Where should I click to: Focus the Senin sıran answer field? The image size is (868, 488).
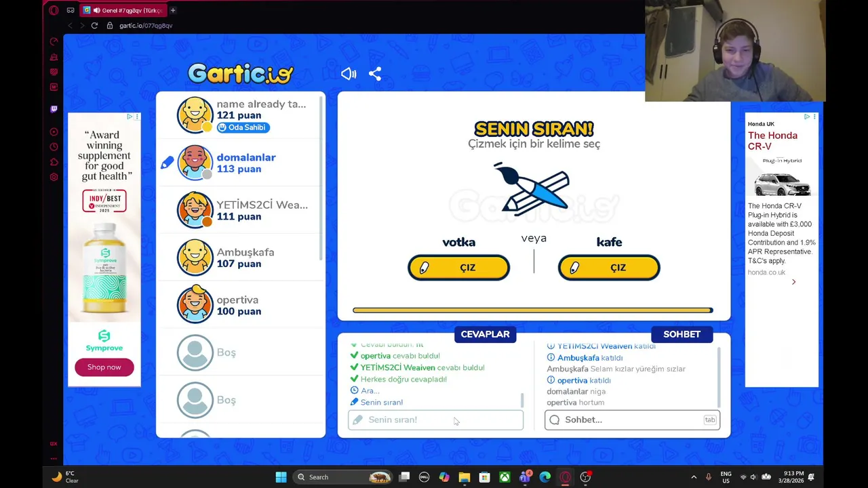[x=435, y=420]
